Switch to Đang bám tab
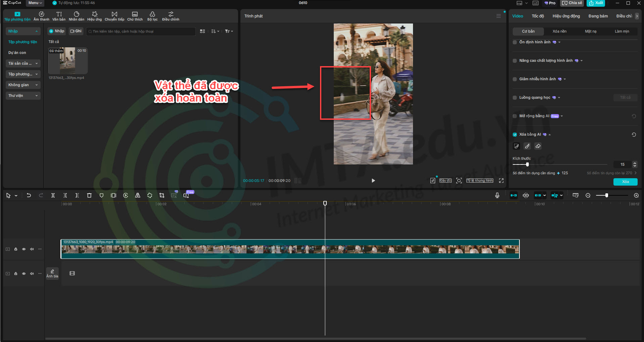The height and width of the screenshot is (342, 644). (x=598, y=16)
